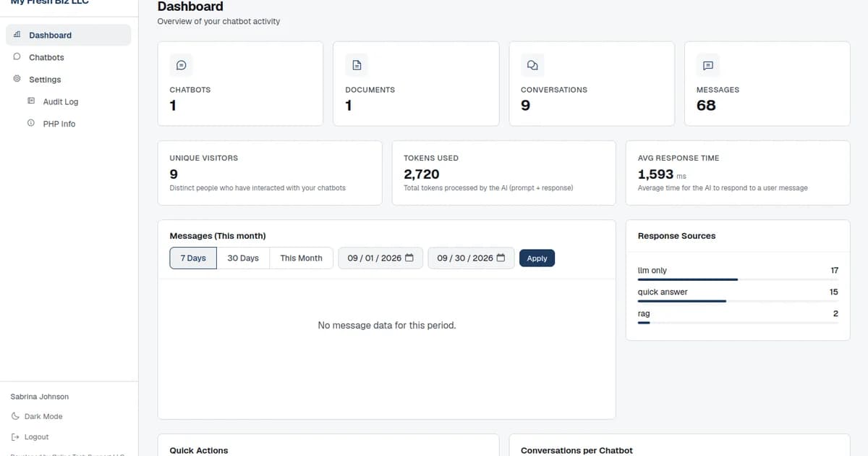Click the message icon on Messages card
Image resolution: width=868 pixels, height=456 pixels.
pos(708,65)
